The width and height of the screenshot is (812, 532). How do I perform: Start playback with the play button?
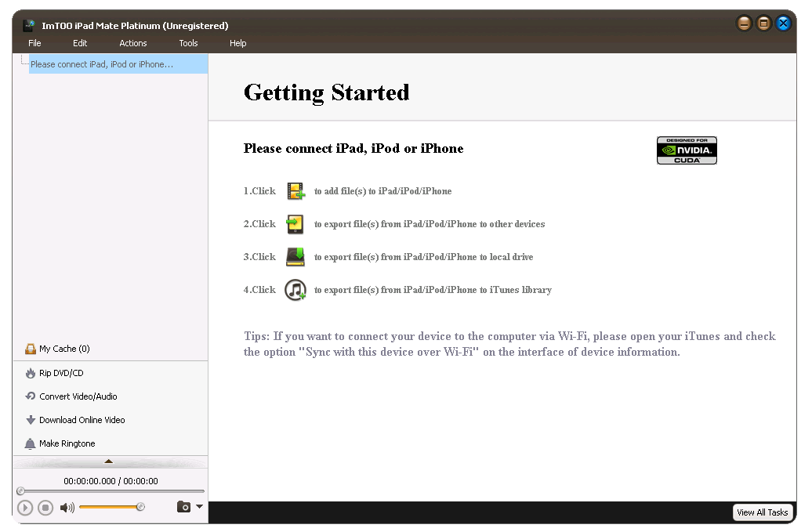pyautogui.click(x=25, y=508)
